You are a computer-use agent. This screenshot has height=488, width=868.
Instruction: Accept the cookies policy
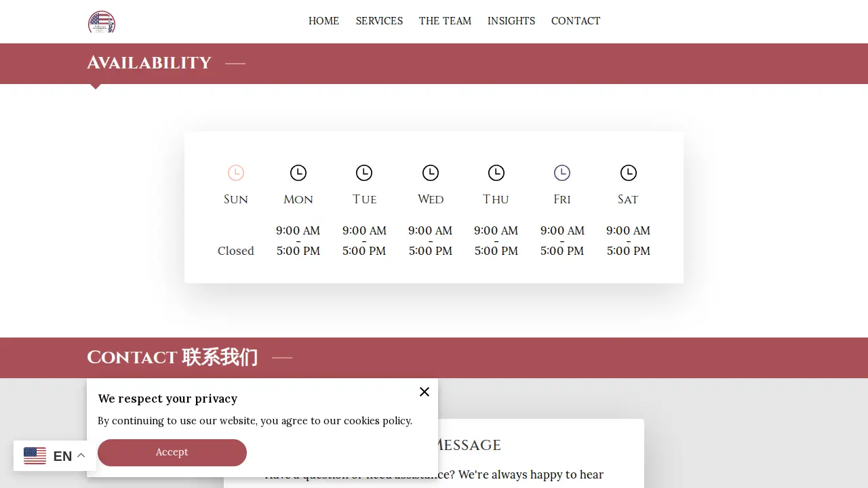pos(172,453)
